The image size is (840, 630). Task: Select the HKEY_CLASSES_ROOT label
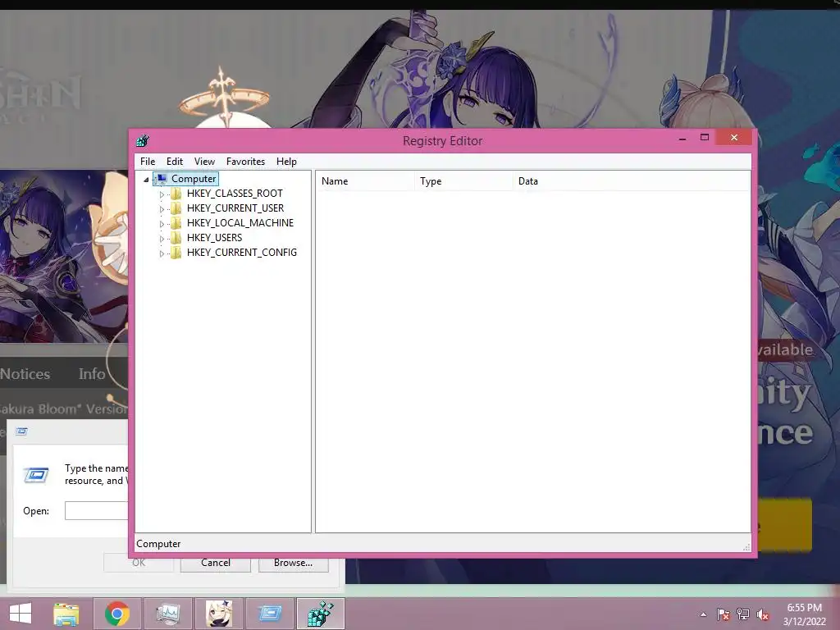tap(235, 194)
